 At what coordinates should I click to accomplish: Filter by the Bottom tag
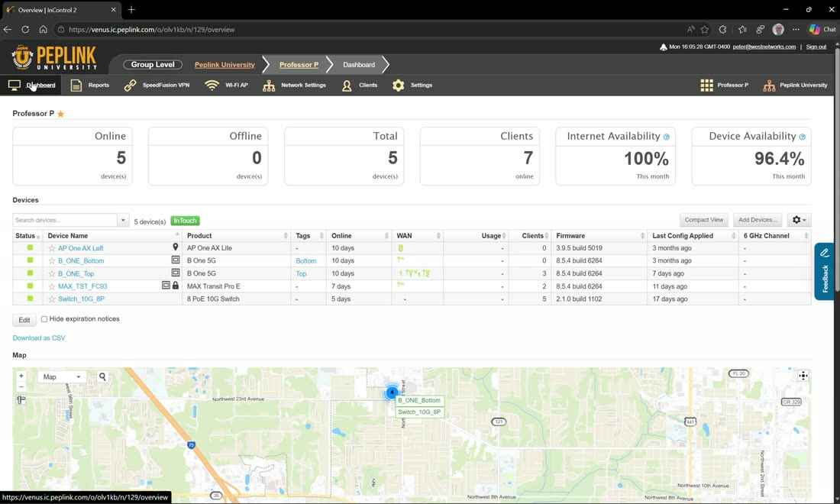pyautogui.click(x=306, y=261)
